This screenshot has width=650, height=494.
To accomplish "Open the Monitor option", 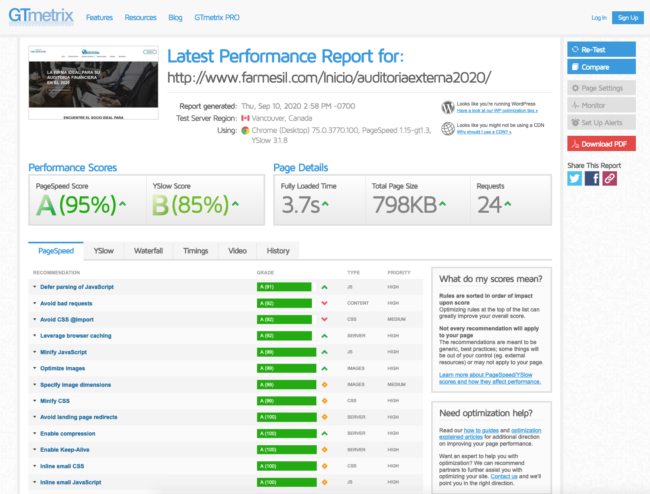I will [601, 105].
